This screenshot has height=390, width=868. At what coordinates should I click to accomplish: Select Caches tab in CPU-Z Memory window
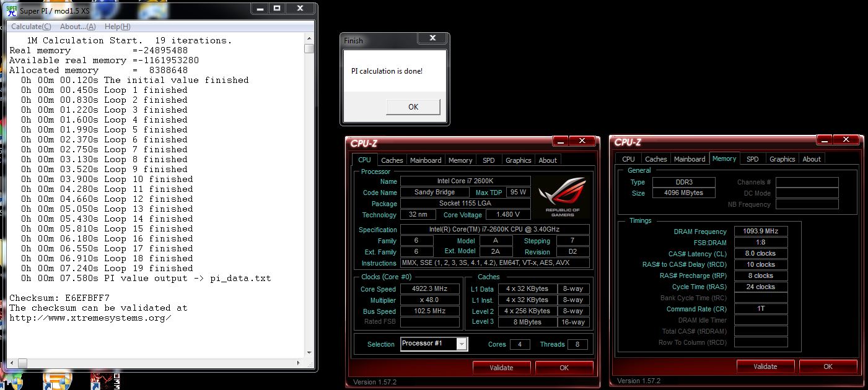tap(655, 159)
